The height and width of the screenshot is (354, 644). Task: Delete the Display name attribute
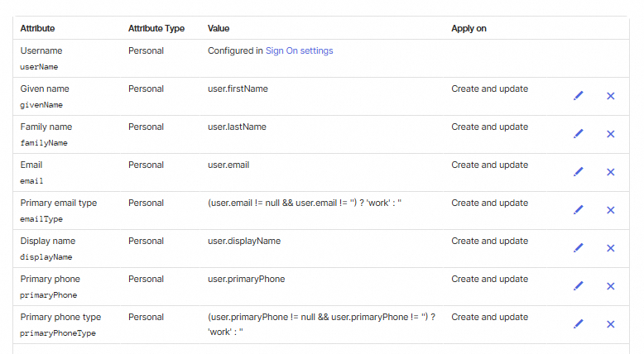point(611,248)
